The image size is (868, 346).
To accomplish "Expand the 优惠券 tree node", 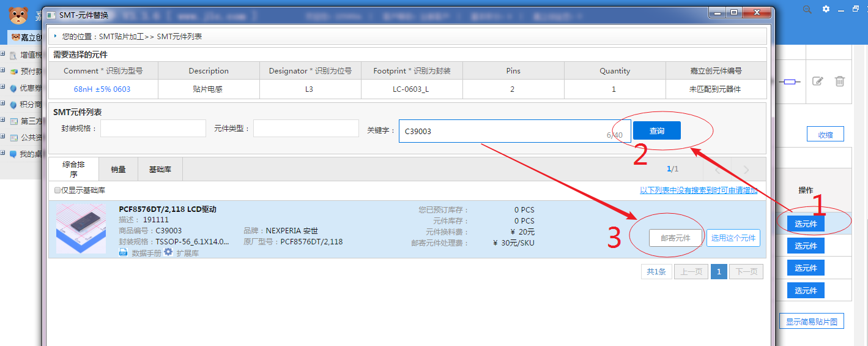I will pyautogui.click(x=3, y=88).
